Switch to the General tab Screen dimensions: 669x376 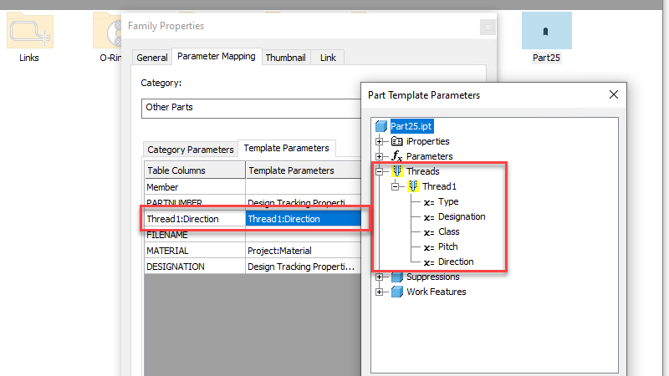(152, 58)
